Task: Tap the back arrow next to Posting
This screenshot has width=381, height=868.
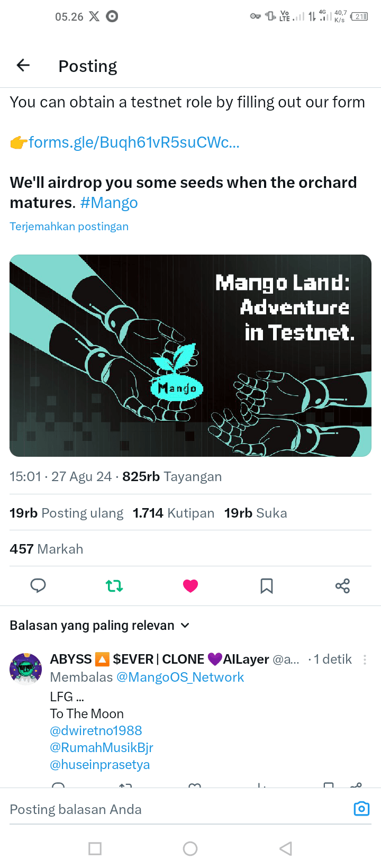Action: [23, 66]
